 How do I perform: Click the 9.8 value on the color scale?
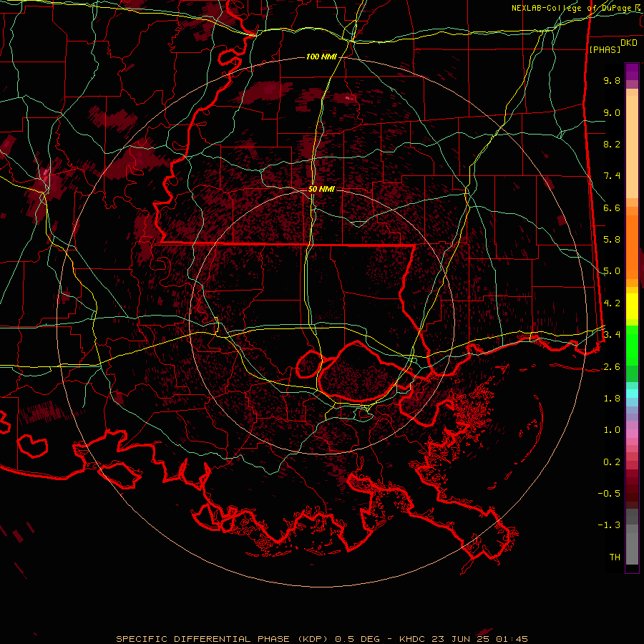(x=612, y=80)
